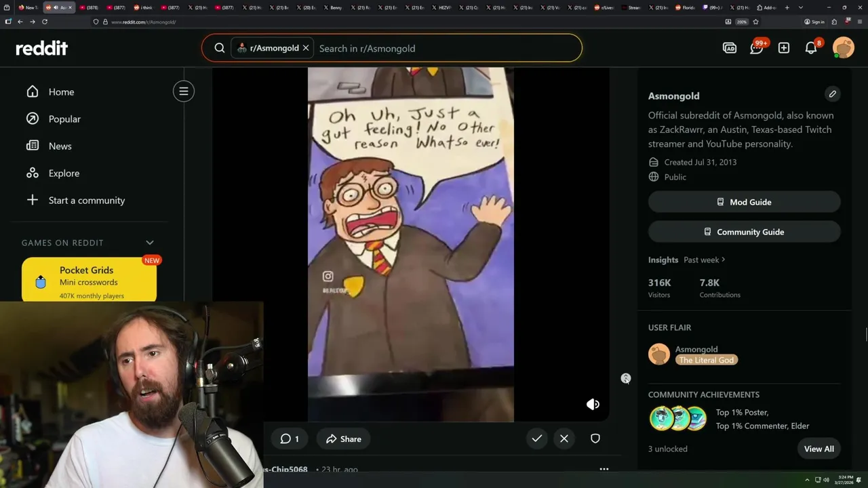Focus the Search in r/Asmongold field
This screenshot has width=868, height=488.
pyautogui.click(x=448, y=48)
